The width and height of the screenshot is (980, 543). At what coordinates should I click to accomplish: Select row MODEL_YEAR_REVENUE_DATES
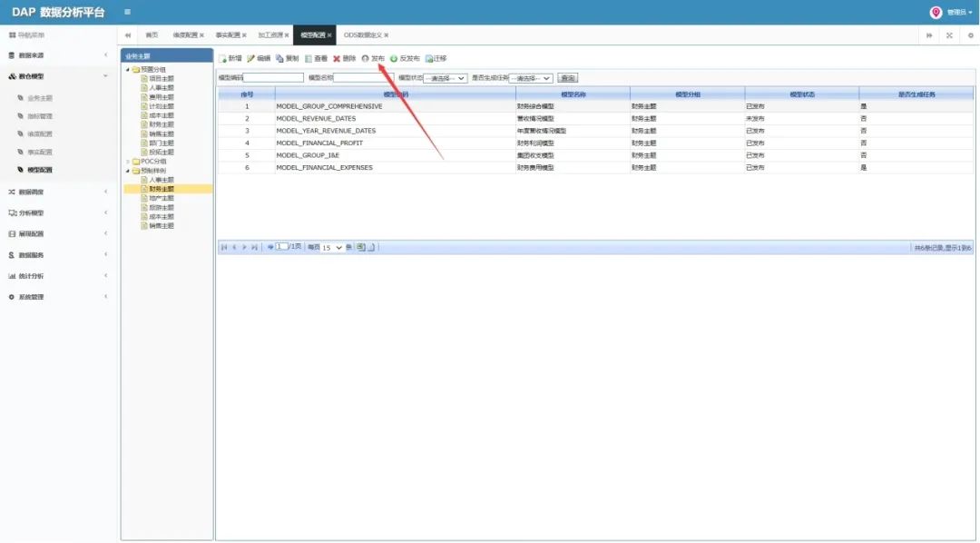(595, 131)
